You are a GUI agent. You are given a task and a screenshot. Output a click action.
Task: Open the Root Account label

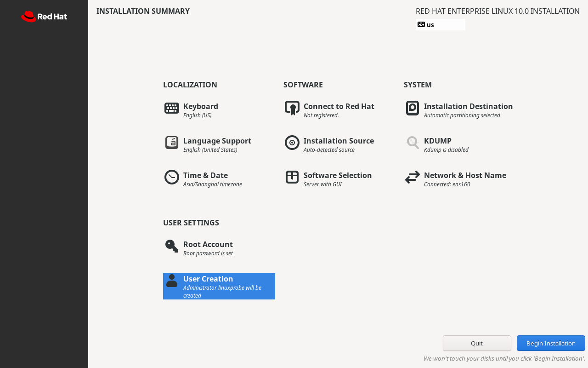point(208,244)
